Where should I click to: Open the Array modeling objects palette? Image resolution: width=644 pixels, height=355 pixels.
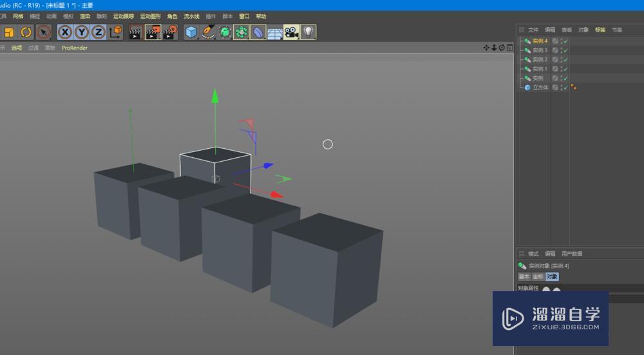[241, 32]
